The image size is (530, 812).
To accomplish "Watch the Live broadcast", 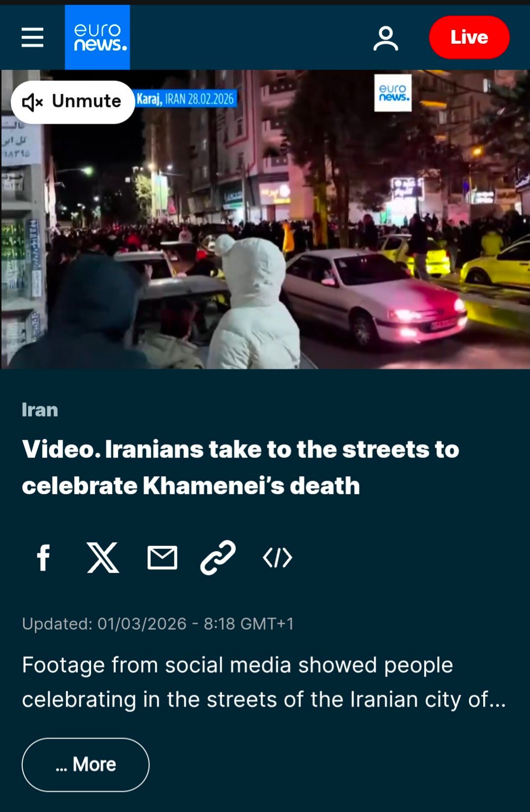I will (x=469, y=37).
